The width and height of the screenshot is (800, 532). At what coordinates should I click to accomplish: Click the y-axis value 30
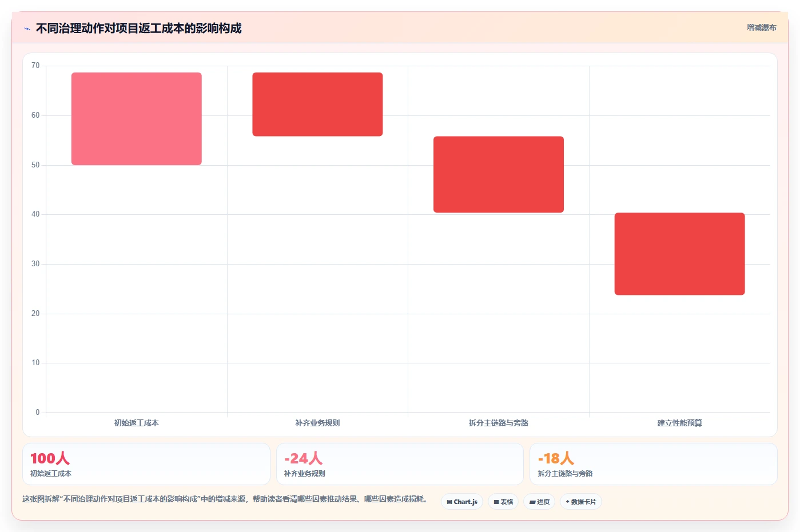pyautogui.click(x=35, y=264)
